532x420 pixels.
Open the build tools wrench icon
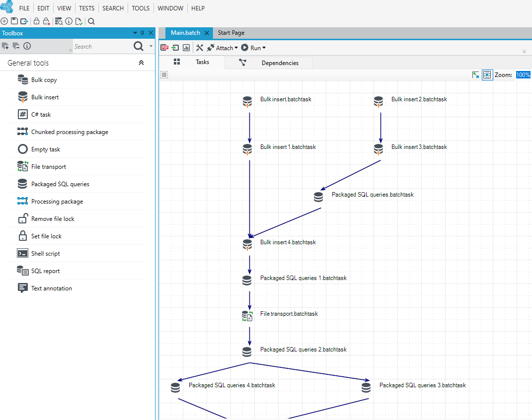200,48
